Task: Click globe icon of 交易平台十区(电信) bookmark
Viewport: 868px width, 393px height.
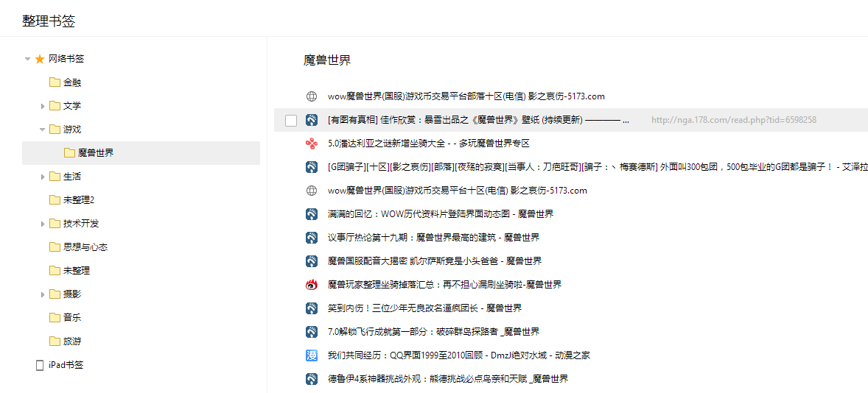Action: (x=311, y=191)
